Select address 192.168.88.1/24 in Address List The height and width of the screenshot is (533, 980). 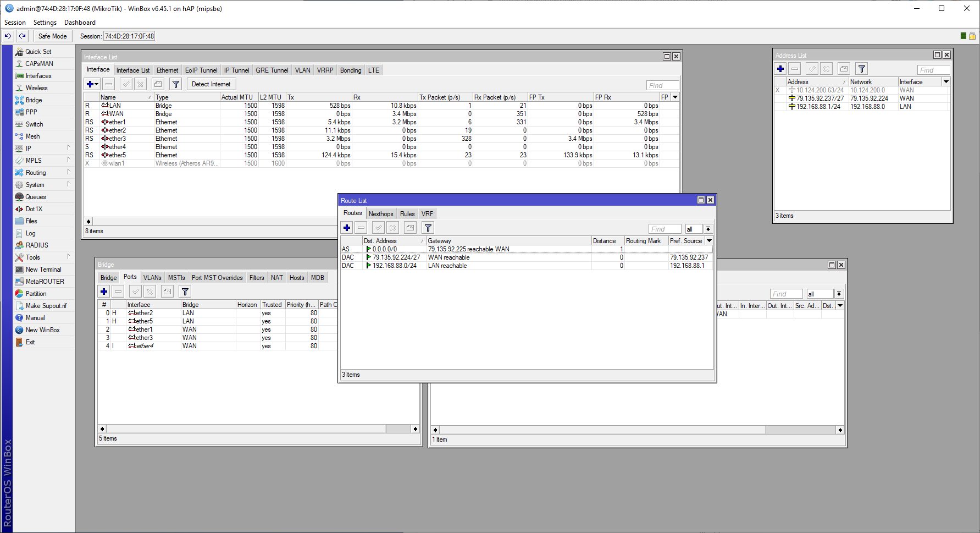click(x=862, y=107)
